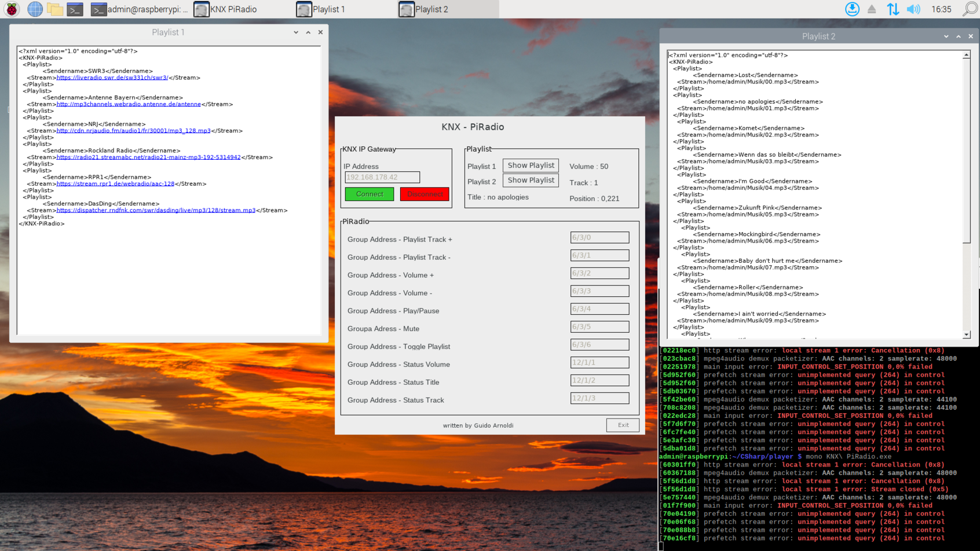Open the network arrows tray icon
This screenshot has width=980, height=551.
(x=893, y=9)
